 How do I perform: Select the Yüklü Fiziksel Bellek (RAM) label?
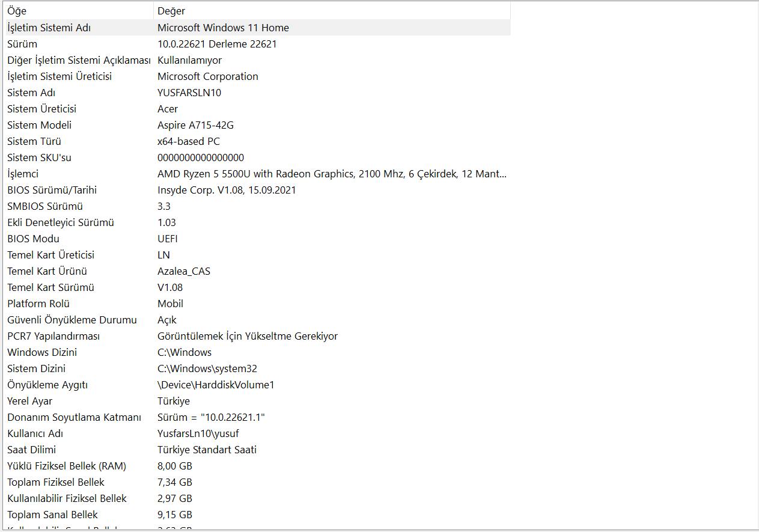(67, 466)
